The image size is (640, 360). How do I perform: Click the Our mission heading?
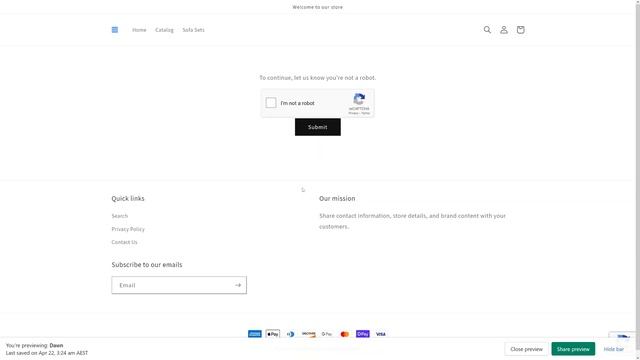(x=337, y=198)
